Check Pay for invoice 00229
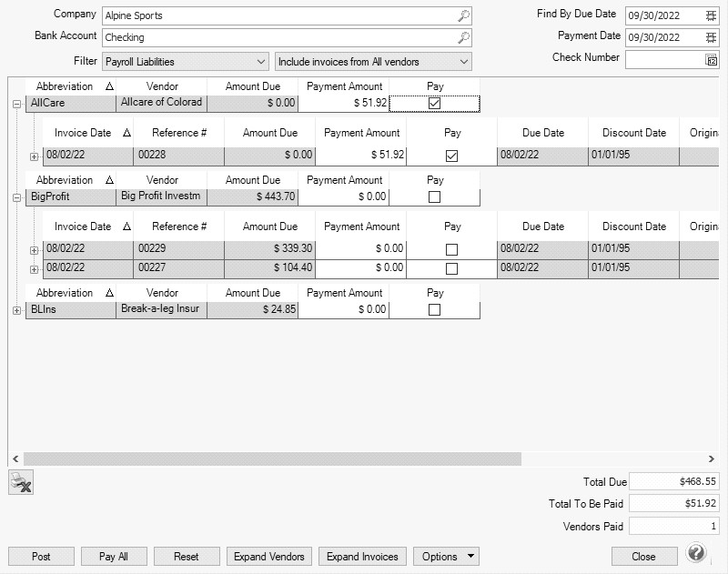 451,249
